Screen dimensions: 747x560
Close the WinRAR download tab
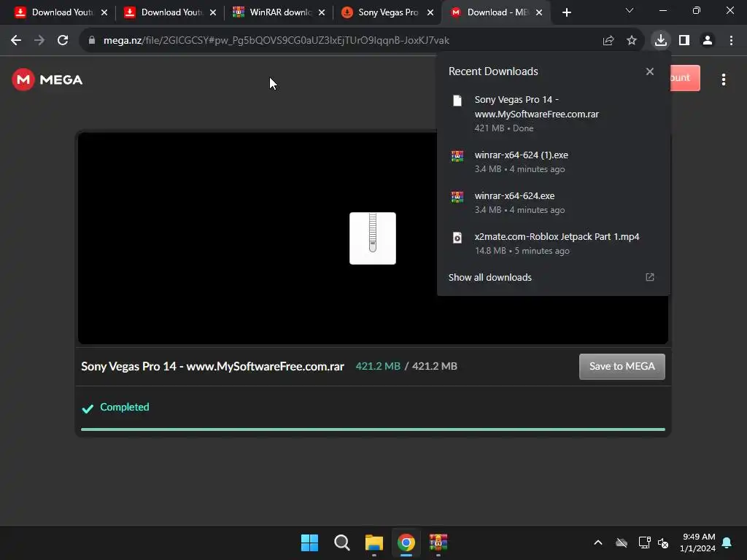(322, 12)
